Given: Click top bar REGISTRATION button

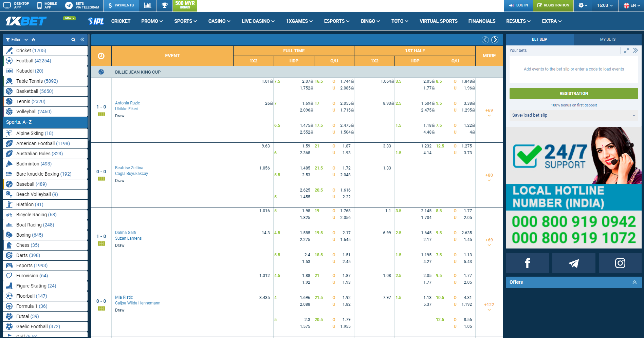Looking at the screenshot, I should point(553,5).
